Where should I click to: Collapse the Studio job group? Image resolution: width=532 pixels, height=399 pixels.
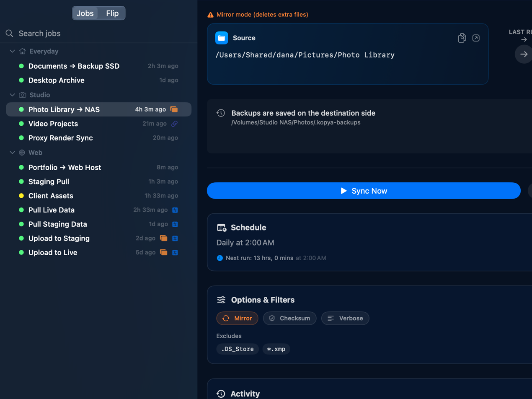12,95
